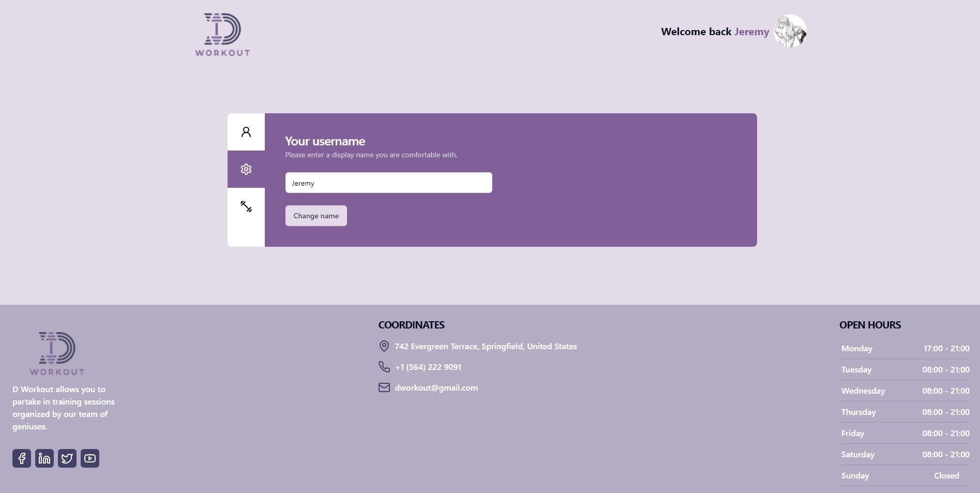The width and height of the screenshot is (980, 493).
Task: Select the active settings tab in the sidebar
Action: pos(246,169)
